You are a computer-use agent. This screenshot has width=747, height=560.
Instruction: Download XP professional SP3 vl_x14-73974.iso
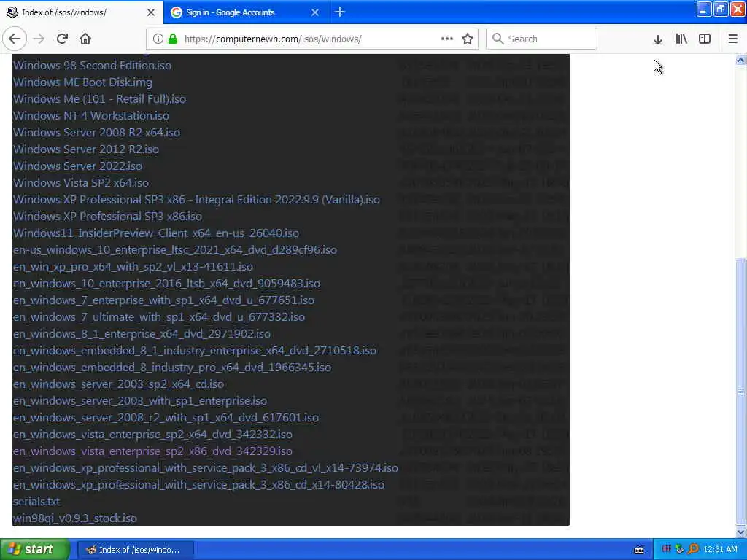[205, 468]
